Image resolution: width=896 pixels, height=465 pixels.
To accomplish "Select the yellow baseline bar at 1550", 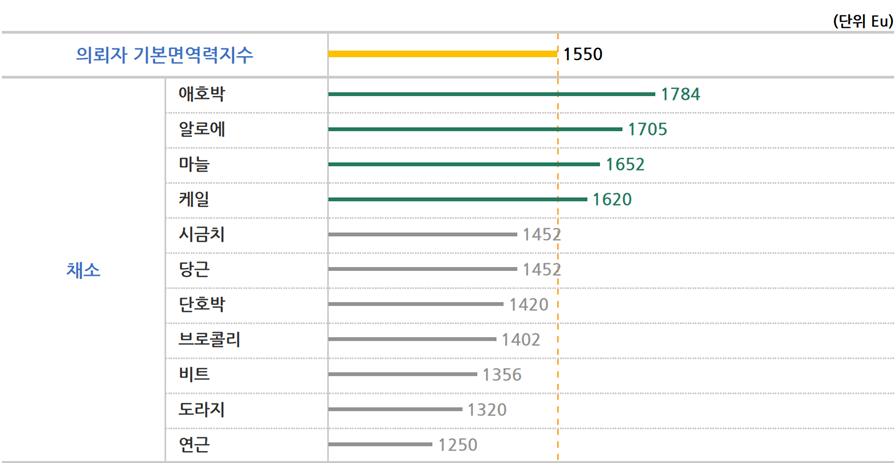I will coord(442,54).
